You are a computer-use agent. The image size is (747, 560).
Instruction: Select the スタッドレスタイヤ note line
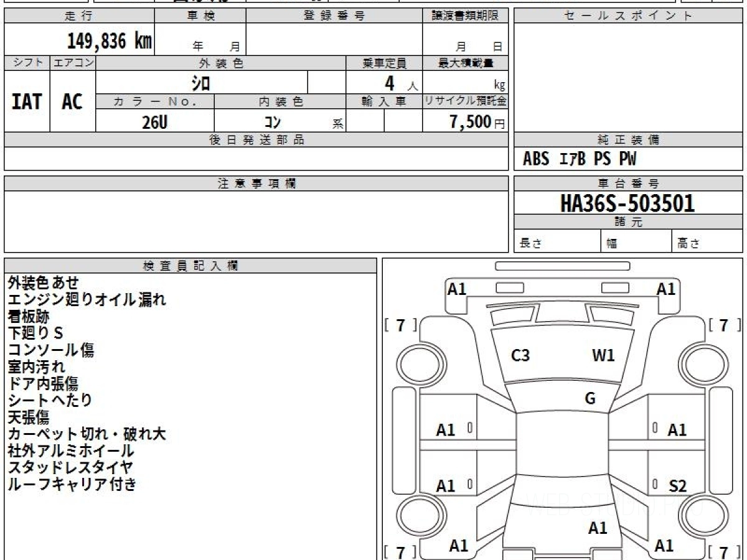(70, 467)
